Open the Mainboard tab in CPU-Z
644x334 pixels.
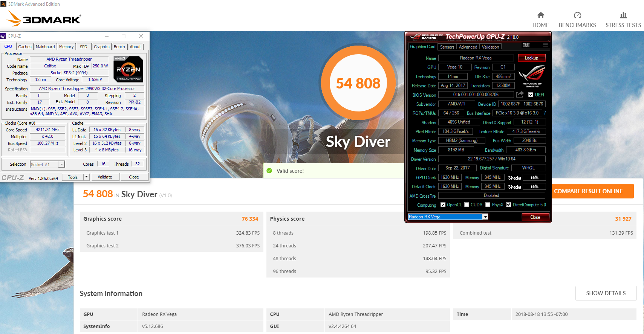click(x=45, y=47)
